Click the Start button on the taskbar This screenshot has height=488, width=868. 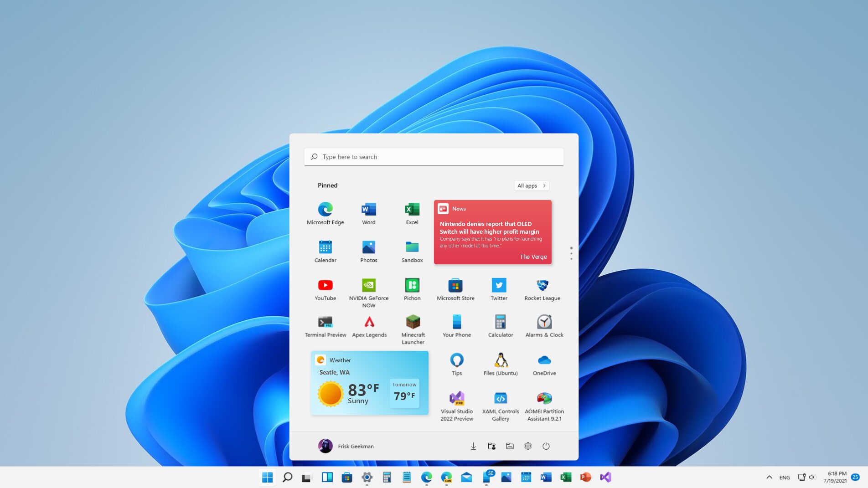(267, 477)
